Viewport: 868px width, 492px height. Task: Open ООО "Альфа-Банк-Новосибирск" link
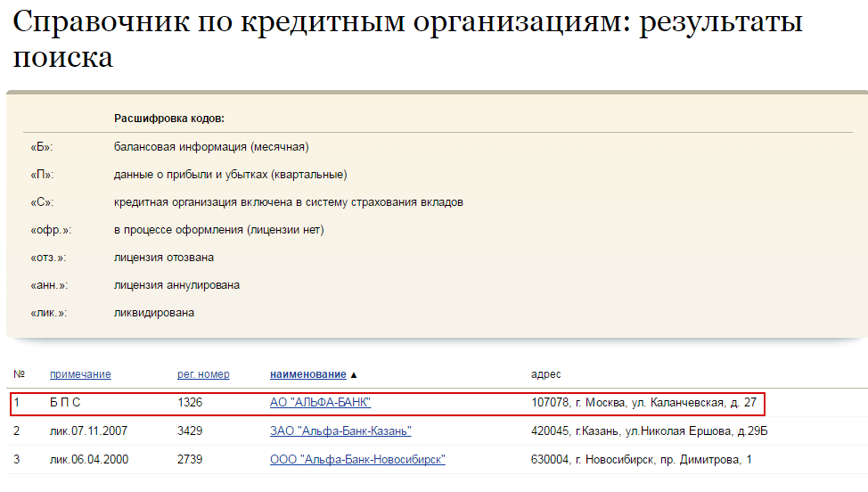coord(357,460)
